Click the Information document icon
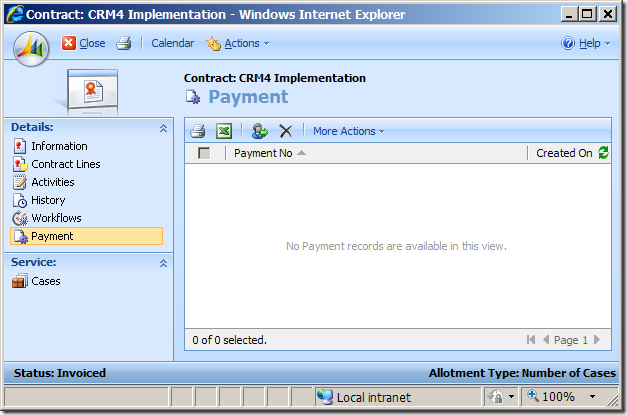 (20, 146)
